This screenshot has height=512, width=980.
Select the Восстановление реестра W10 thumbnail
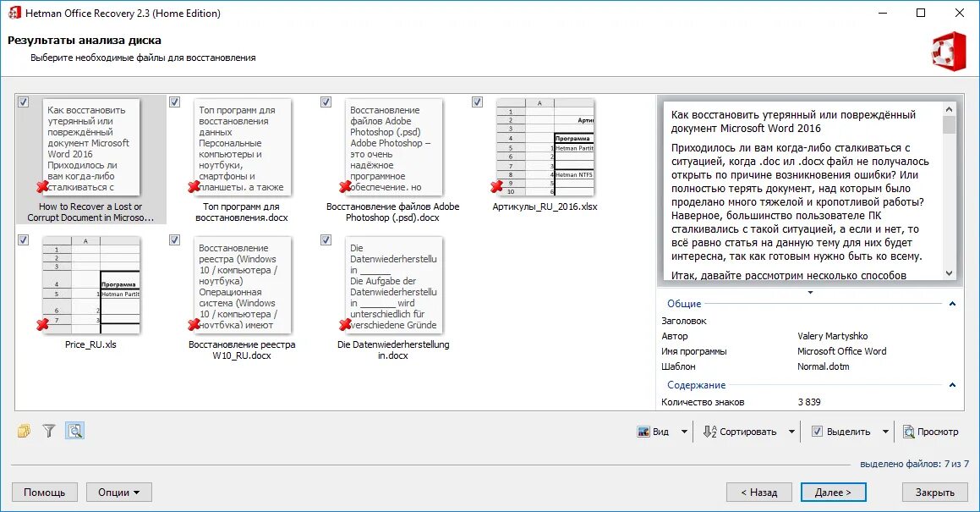pyautogui.click(x=242, y=285)
